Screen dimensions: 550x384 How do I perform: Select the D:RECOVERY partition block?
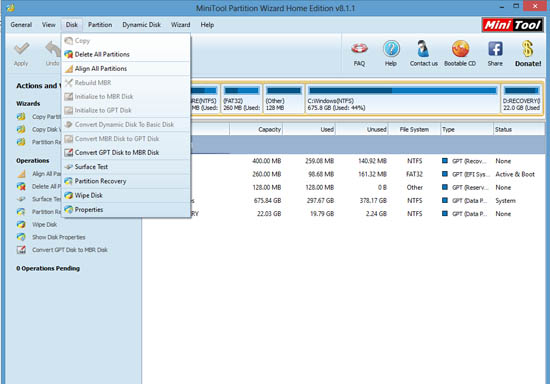522,99
